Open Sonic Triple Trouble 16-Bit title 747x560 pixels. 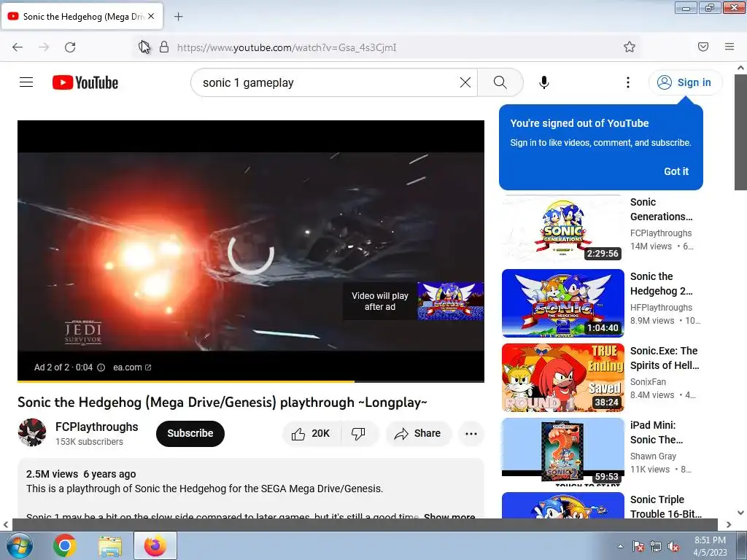tap(665, 507)
